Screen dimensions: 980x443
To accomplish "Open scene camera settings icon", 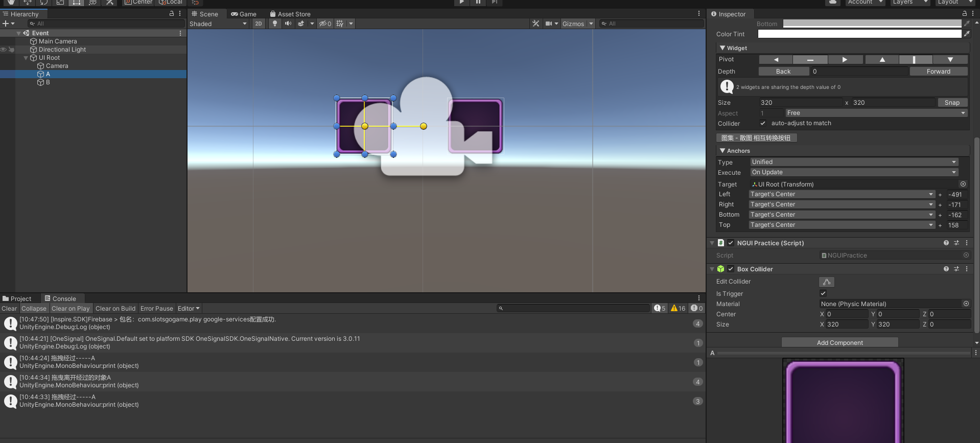I will coord(549,24).
